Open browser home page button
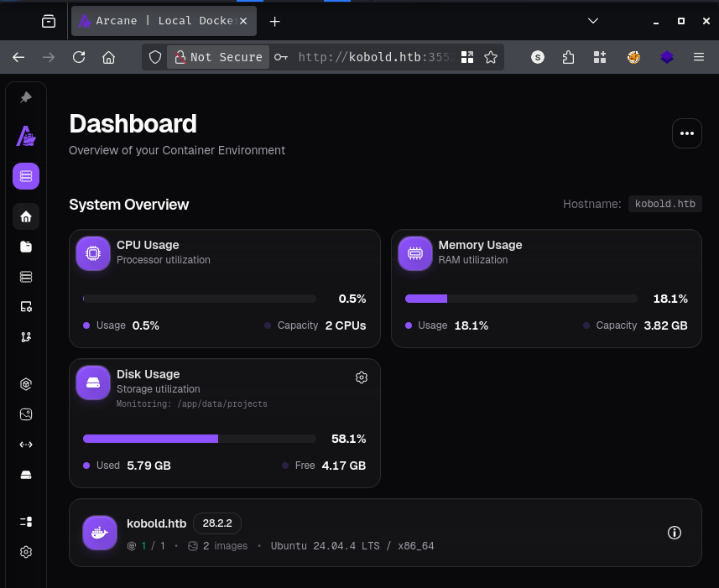Screen dimensions: 719x588 point(109,57)
